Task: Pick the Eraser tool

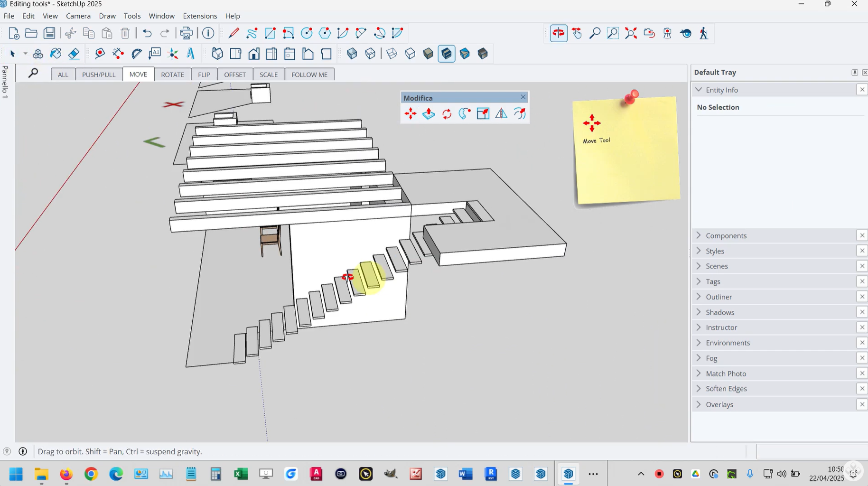Action: (74, 54)
